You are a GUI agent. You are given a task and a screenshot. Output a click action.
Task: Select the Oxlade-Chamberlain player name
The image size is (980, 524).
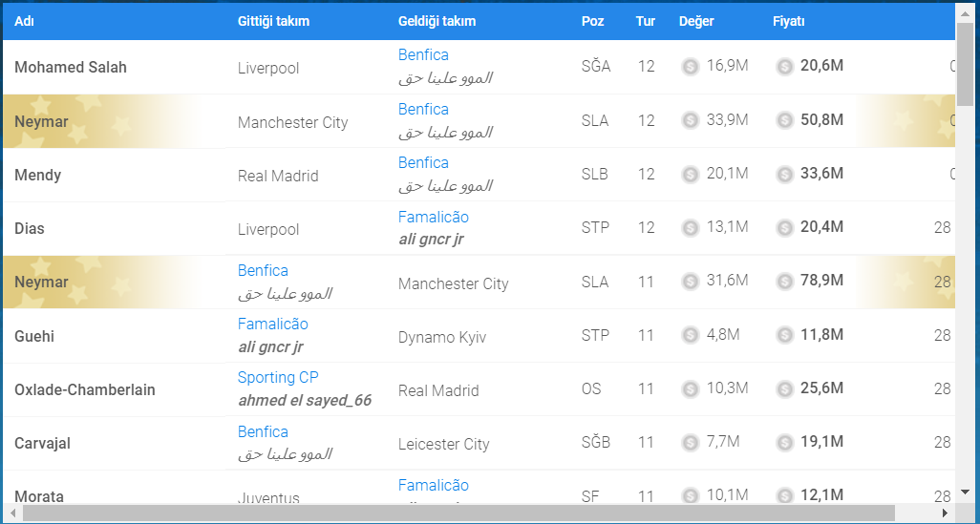point(85,389)
